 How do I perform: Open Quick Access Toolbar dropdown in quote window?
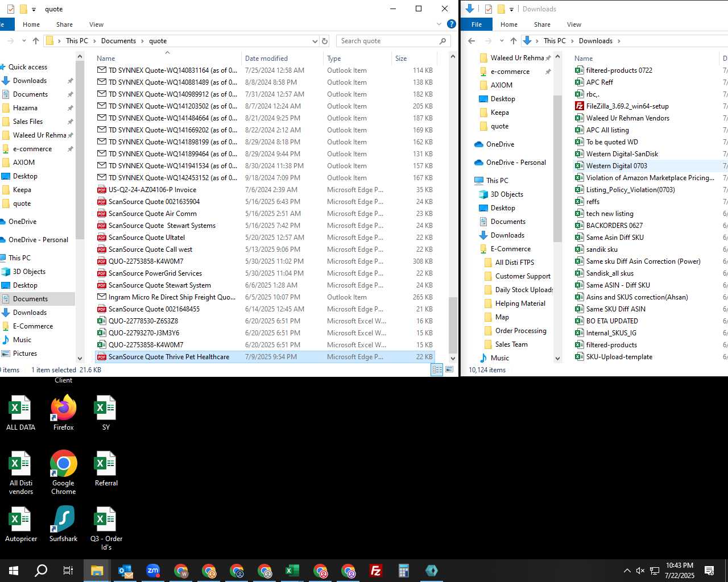tap(34, 9)
